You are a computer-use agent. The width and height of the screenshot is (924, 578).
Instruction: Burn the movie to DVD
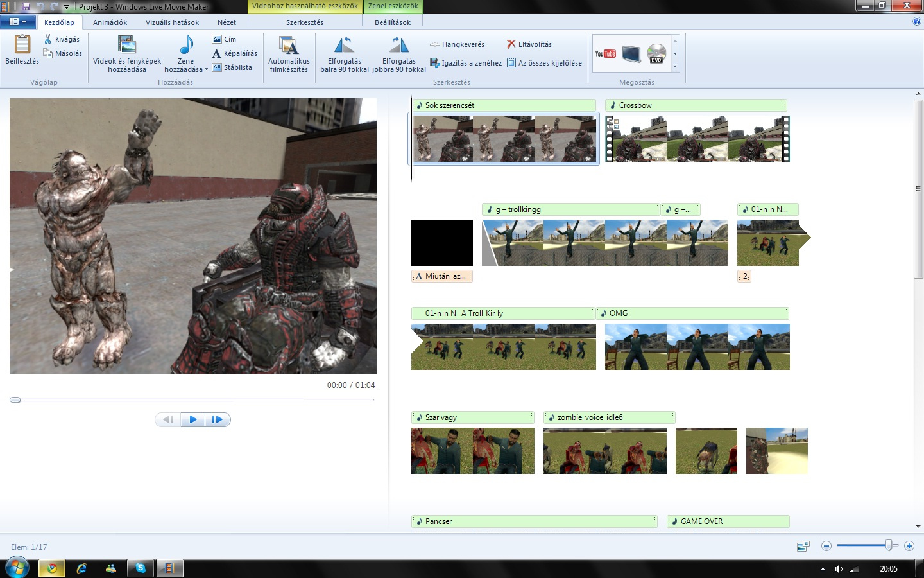coord(656,53)
